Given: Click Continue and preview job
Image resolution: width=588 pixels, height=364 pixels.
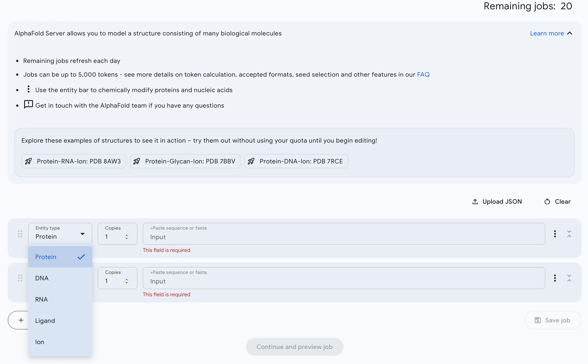Looking at the screenshot, I should [x=295, y=347].
